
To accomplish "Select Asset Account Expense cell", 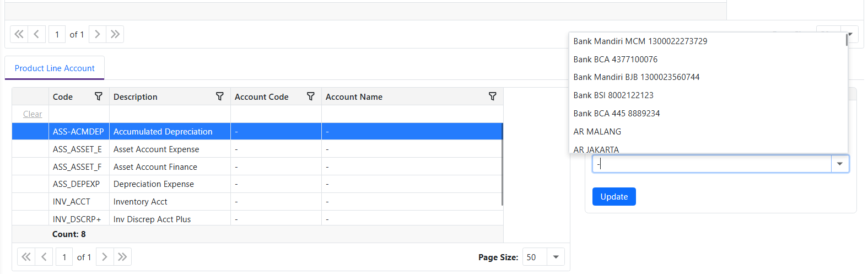I will click(170, 149).
